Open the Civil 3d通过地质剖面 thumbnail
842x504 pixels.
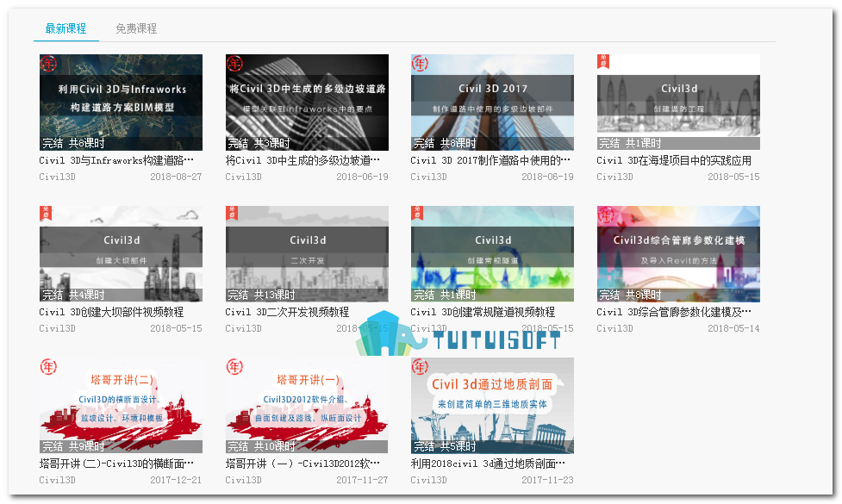point(492,406)
